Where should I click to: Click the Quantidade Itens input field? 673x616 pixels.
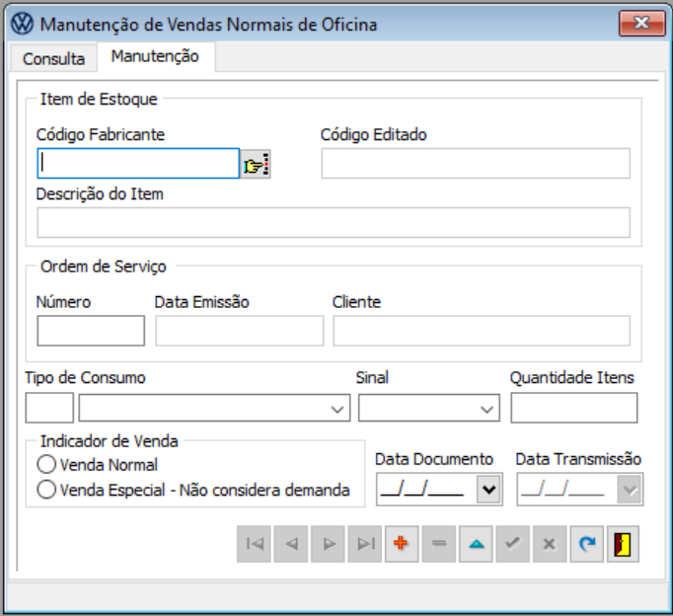click(573, 408)
